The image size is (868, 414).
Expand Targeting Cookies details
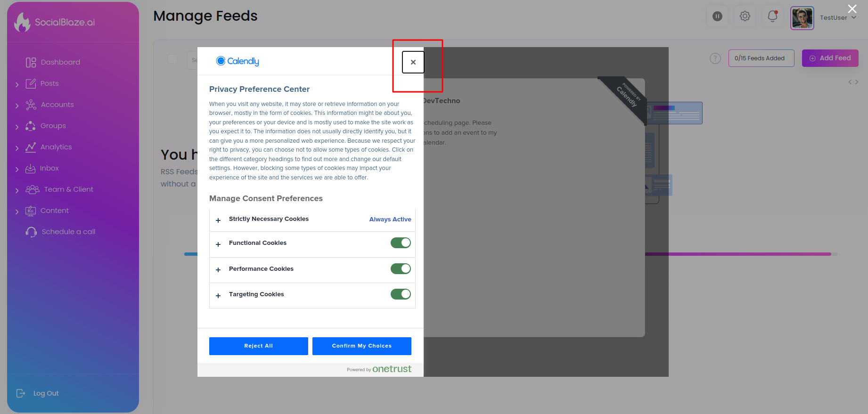click(x=218, y=295)
